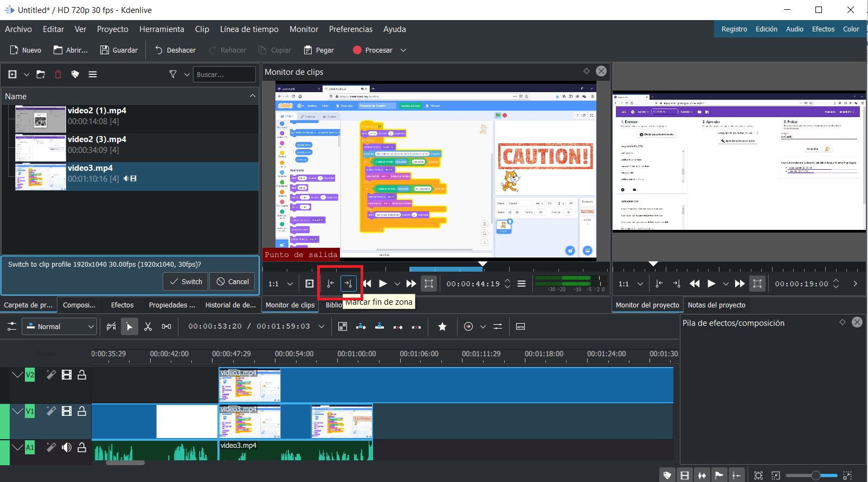Click the lift timeline zone icon
Image resolution: width=868 pixels, height=482 pixels.
[x=416, y=326]
